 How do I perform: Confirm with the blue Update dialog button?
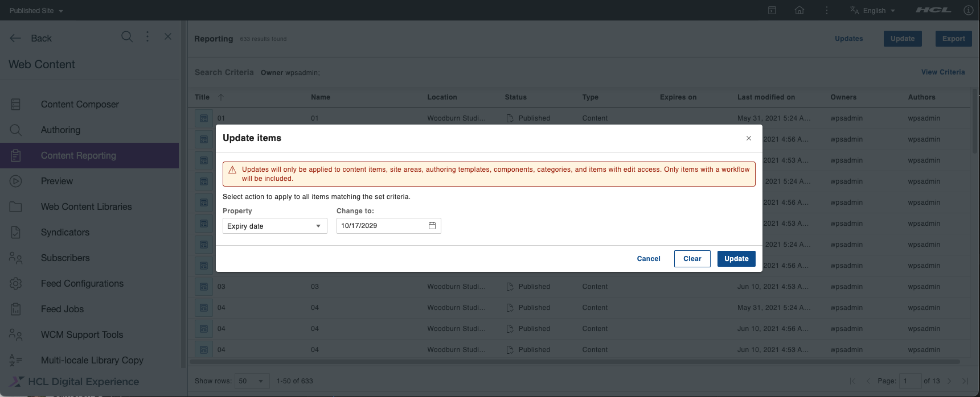coord(736,259)
